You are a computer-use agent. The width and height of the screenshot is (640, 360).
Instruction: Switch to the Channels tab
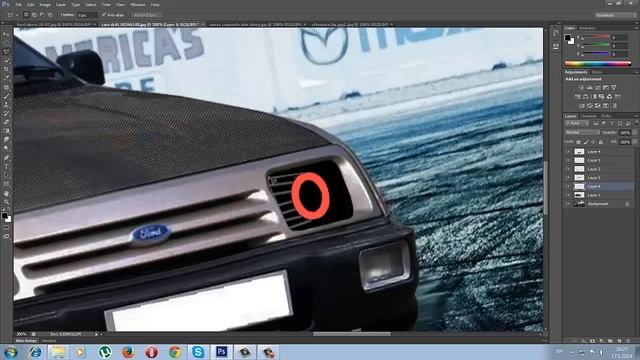589,116
